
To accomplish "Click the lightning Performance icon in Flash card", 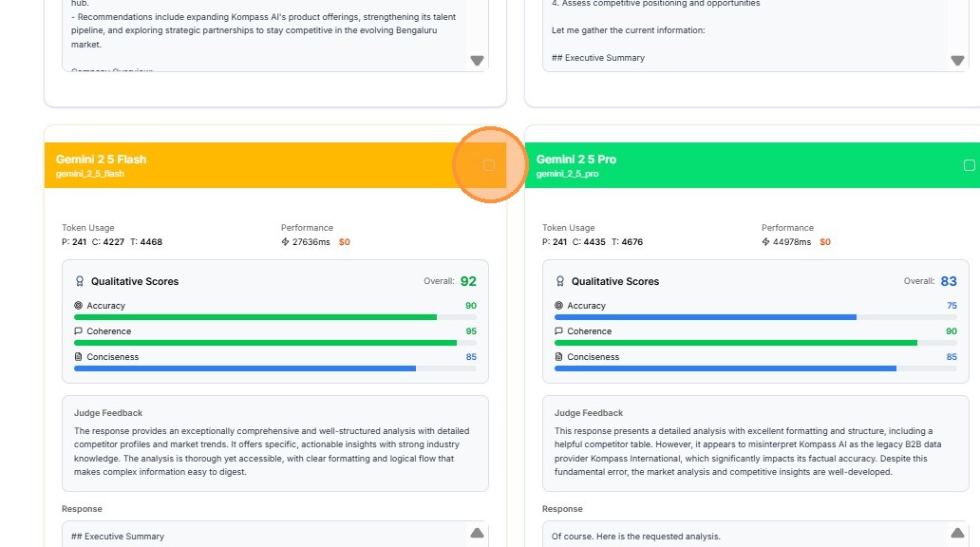I will coord(285,242).
